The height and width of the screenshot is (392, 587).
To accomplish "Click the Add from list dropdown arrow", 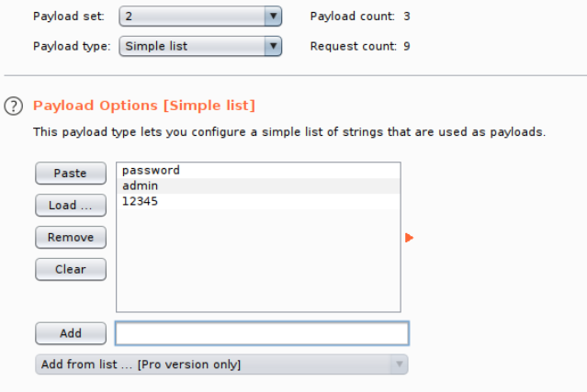I will [400, 364].
